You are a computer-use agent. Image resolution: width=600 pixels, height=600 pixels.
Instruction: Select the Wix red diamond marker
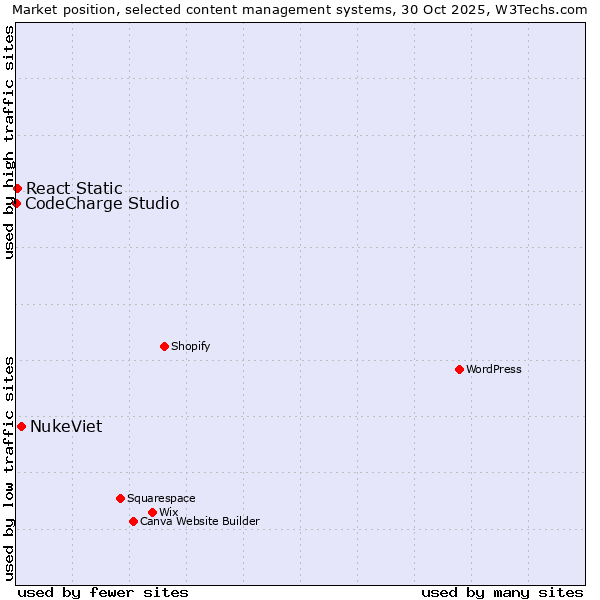[152, 512]
